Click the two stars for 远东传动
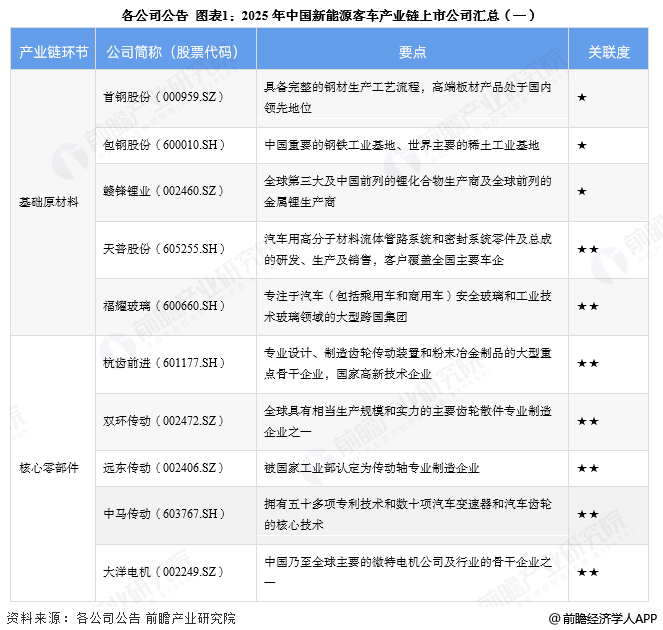The height and width of the screenshot is (630, 663). [x=587, y=467]
